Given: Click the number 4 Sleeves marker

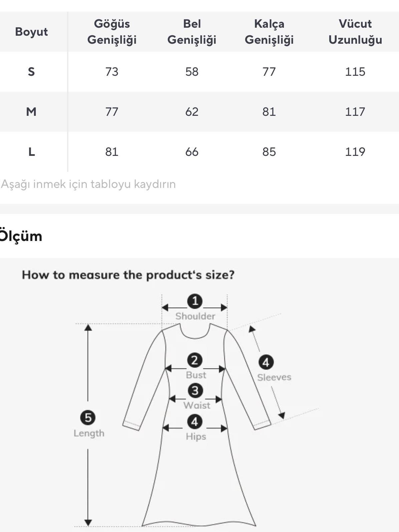Looking at the screenshot, I should [266, 362].
